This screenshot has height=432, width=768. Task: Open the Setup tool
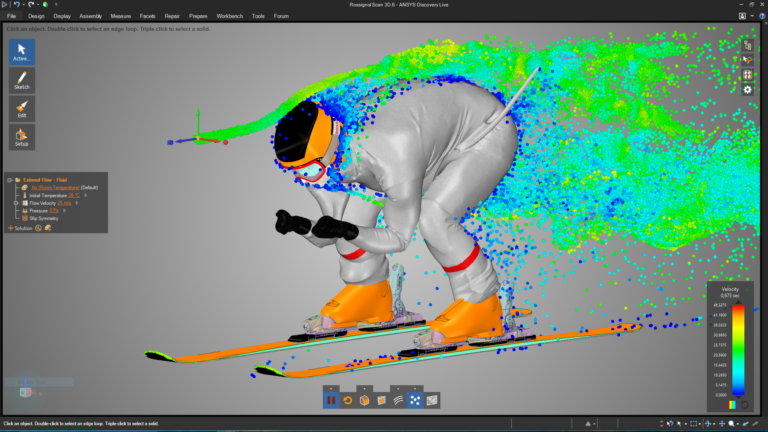coord(21,136)
